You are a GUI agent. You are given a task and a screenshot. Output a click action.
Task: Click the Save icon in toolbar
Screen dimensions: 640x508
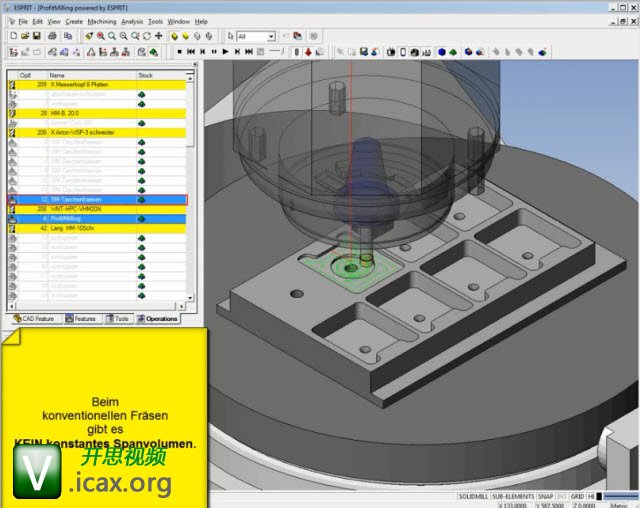click(38, 36)
